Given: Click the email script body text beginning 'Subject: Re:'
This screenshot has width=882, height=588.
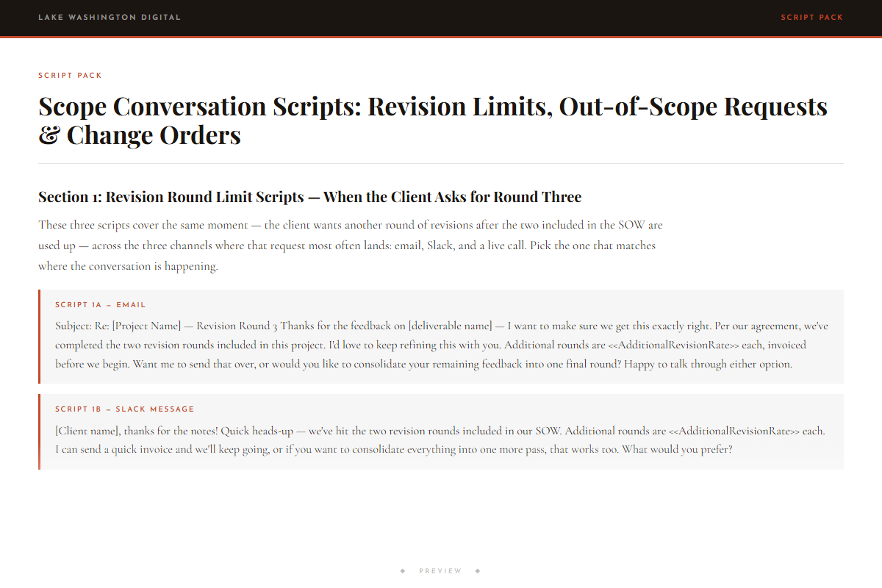Looking at the screenshot, I should (442, 345).
